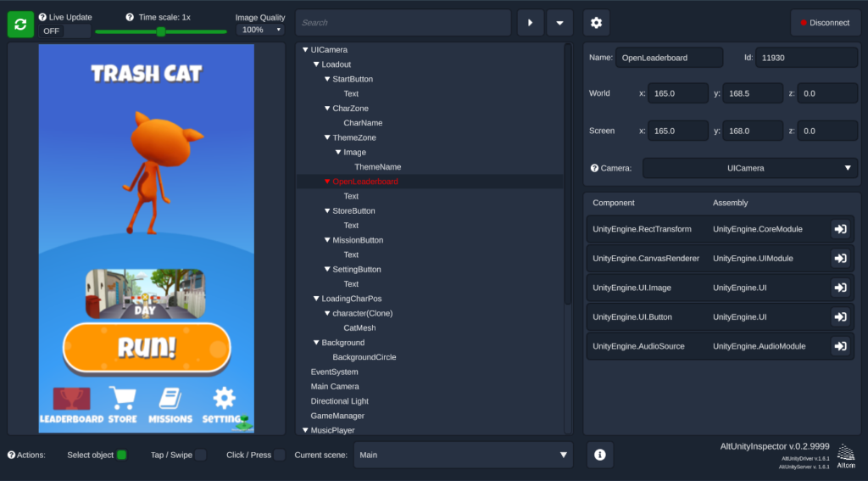The image size is (868, 481).
Task: Select Directional Light in the hierarchy
Action: click(339, 401)
